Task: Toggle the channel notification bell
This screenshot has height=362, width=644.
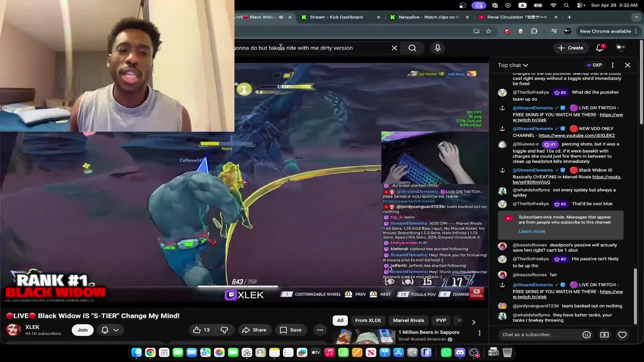Action: coord(105,330)
